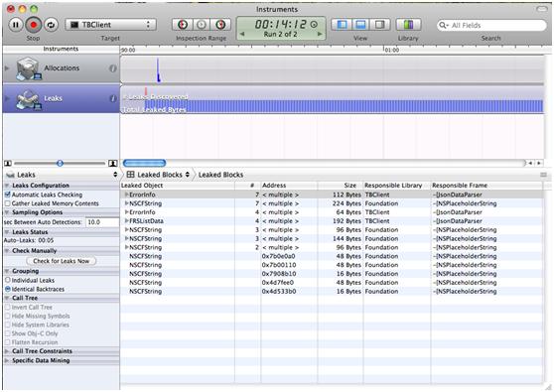554x392 pixels.
Task: Click the Allocations spike in the timeline
Action: (x=158, y=70)
